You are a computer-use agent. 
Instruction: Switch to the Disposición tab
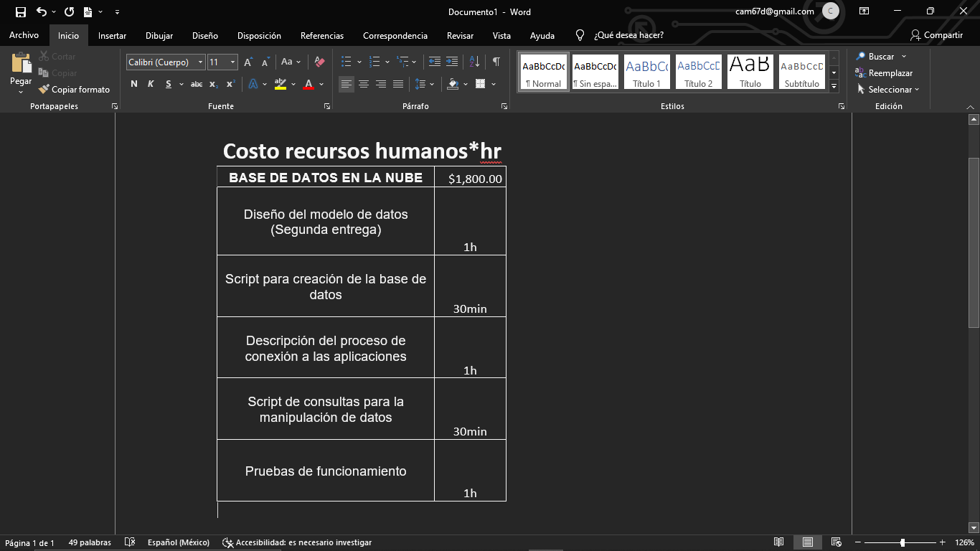pyautogui.click(x=259, y=35)
